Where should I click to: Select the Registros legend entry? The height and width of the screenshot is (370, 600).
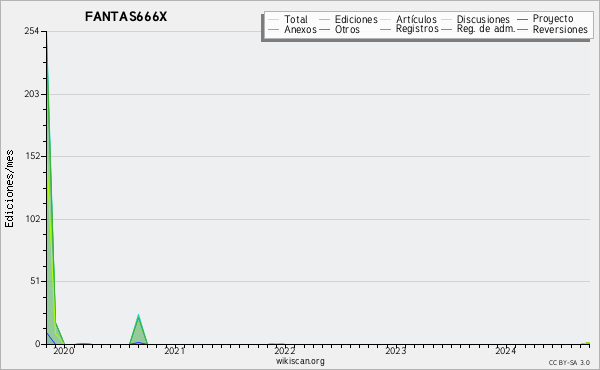(x=409, y=29)
